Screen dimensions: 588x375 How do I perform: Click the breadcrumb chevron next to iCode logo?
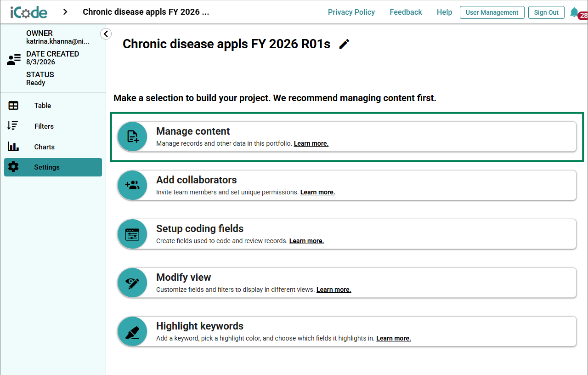(x=65, y=12)
